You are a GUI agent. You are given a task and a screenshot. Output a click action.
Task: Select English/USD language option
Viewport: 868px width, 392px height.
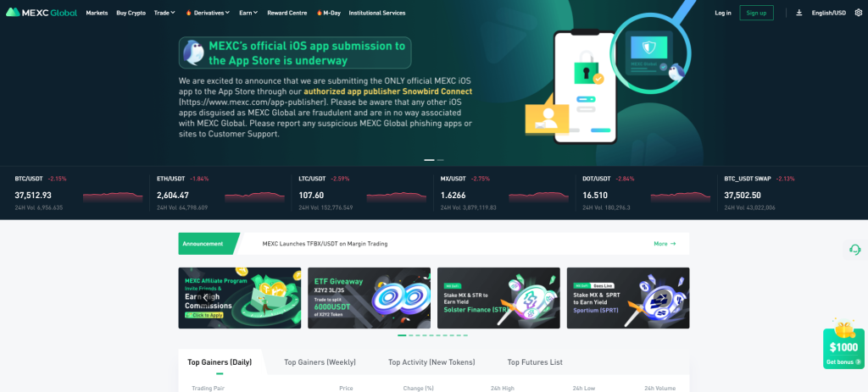click(x=829, y=13)
